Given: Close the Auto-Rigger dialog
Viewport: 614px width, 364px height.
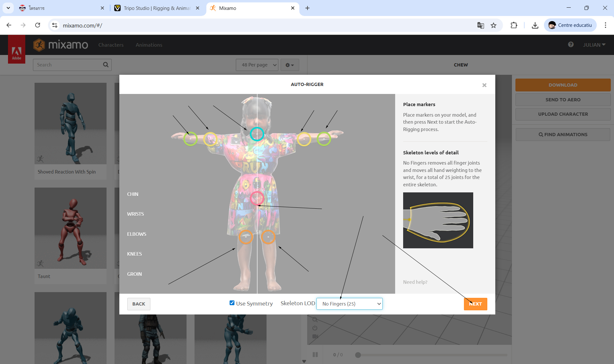Looking at the screenshot, I should tap(484, 85).
